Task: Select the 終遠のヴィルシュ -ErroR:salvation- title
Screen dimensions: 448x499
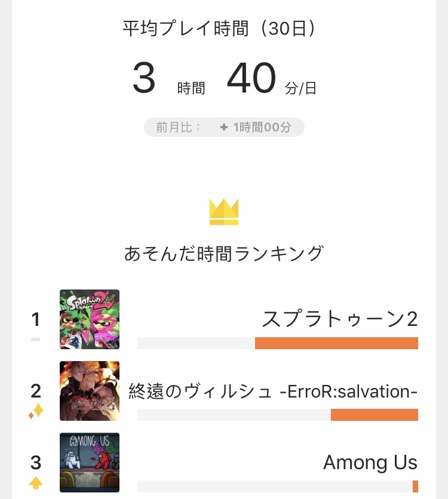Action: [273, 391]
